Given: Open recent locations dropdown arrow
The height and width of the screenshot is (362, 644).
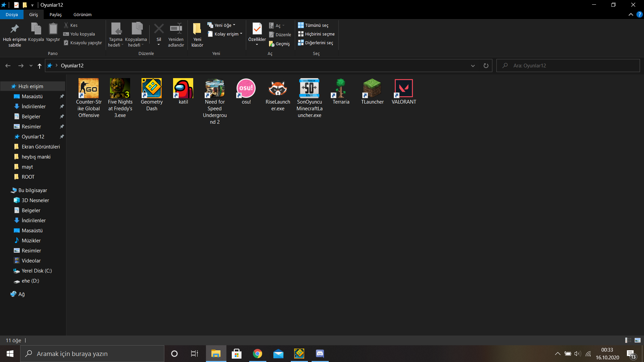Looking at the screenshot, I should (x=31, y=66).
